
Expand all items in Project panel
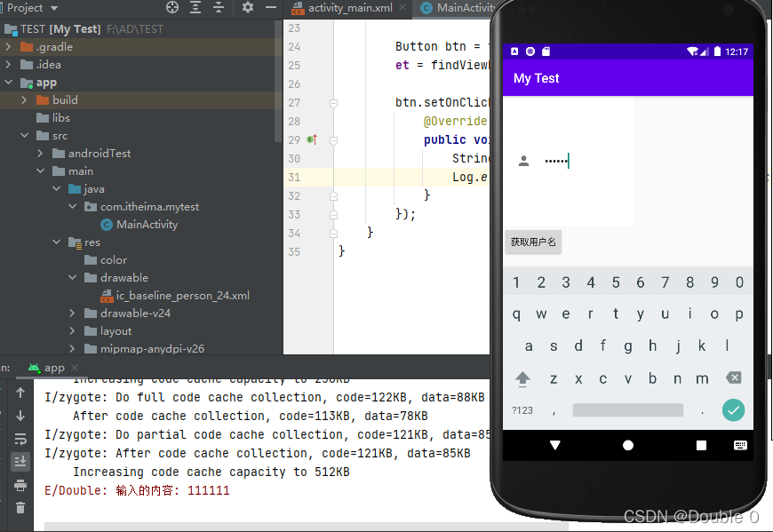point(195,7)
